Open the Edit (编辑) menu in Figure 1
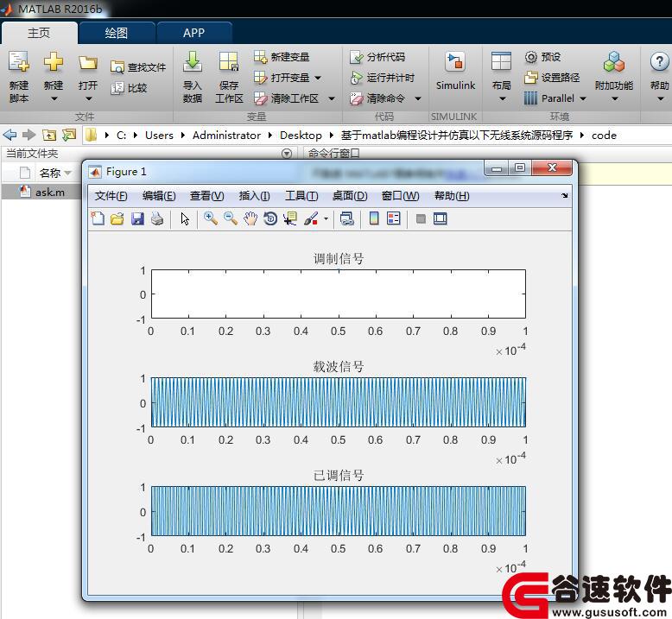Viewport: 672px width, 619px height. pos(159,196)
